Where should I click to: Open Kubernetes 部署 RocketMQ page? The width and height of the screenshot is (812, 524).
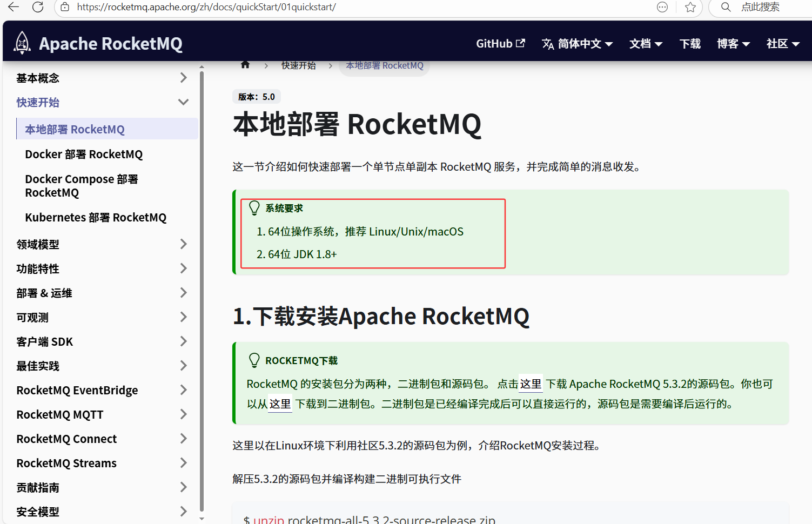coord(96,218)
